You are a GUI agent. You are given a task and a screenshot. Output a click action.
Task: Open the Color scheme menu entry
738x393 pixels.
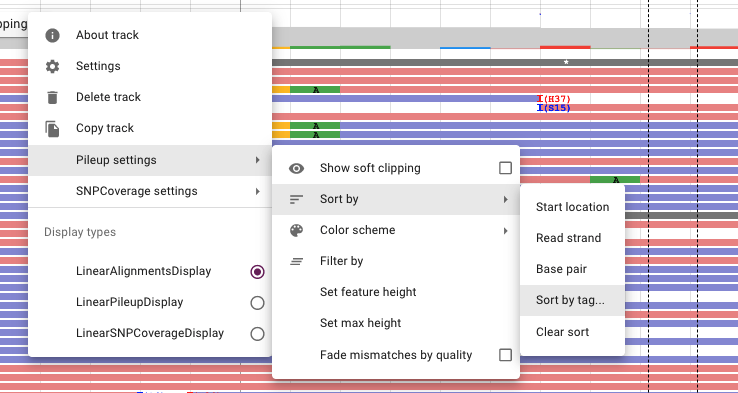(396, 231)
